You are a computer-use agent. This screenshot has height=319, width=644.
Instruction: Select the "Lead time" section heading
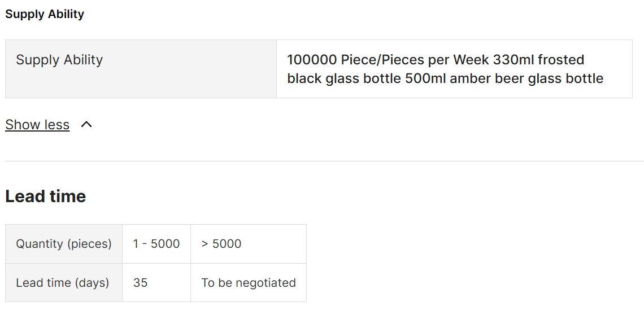coord(46,196)
